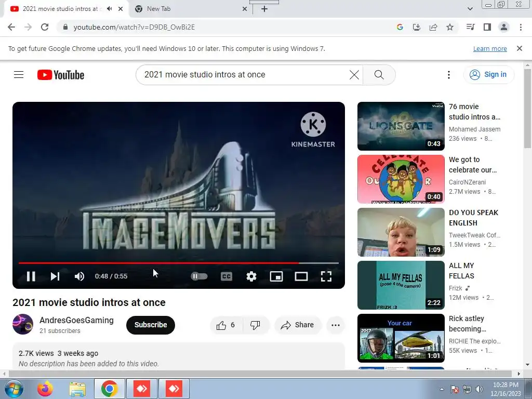Enable miniplayer mode
532x399 pixels.
click(276, 276)
